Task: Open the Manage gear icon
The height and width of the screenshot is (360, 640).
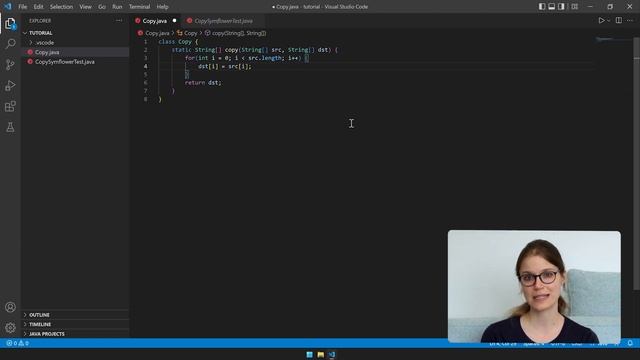Action: coord(10,328)
